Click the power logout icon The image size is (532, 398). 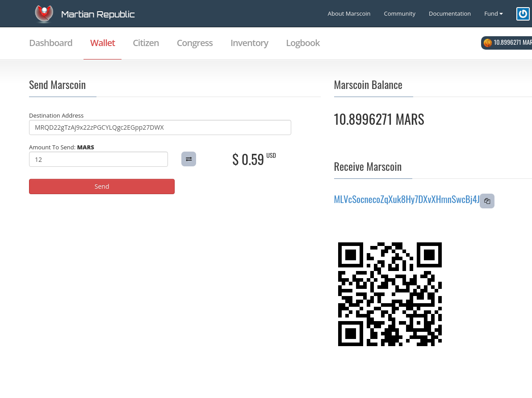click(523, 14)
